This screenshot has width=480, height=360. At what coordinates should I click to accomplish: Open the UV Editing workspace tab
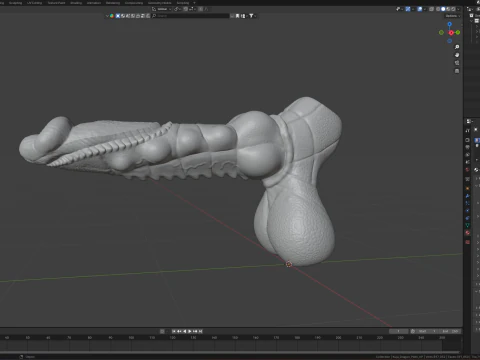(35, 3)
